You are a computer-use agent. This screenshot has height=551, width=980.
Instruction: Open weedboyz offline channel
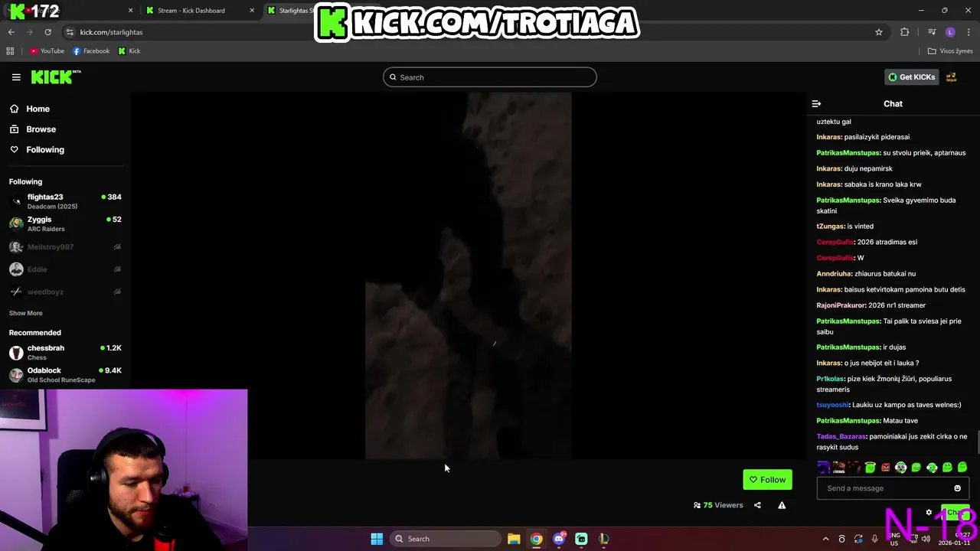[x=65, y=292]
